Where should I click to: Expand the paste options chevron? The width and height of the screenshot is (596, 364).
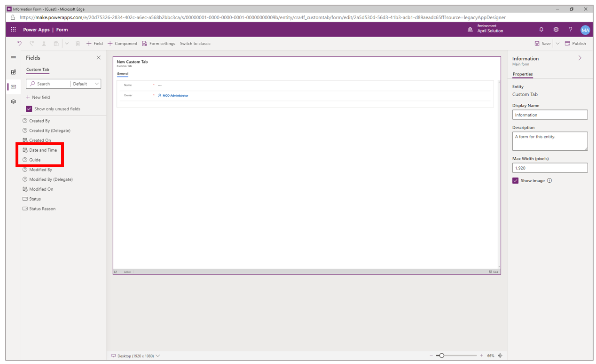[67, 43]
